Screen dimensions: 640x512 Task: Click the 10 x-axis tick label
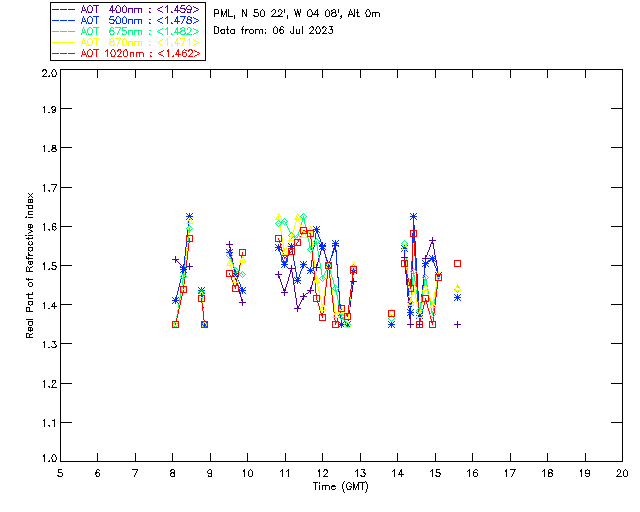pos(247,473)
